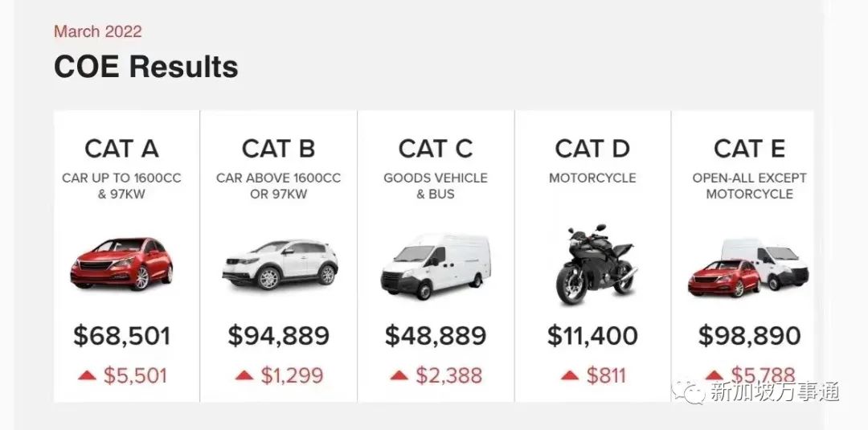Image resolution: width=868 pixels, height=430 pixels.
Task: Select the CAT E heading
Action: tap(749, 149)
